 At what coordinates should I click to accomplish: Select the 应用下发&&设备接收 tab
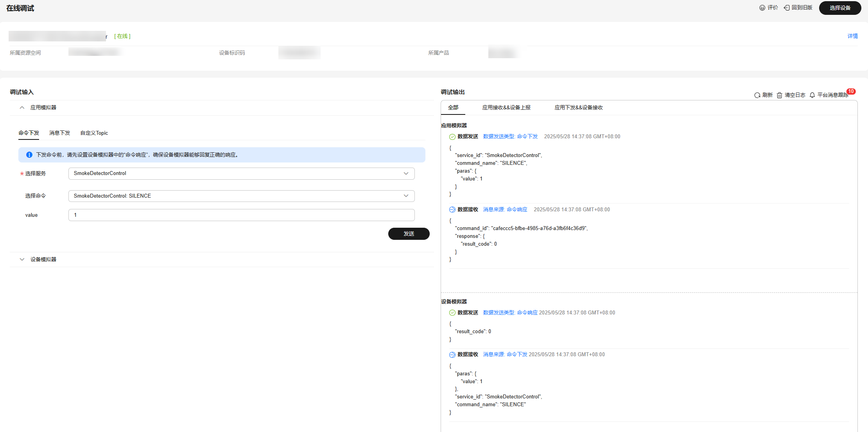click(x=579, y=107)
